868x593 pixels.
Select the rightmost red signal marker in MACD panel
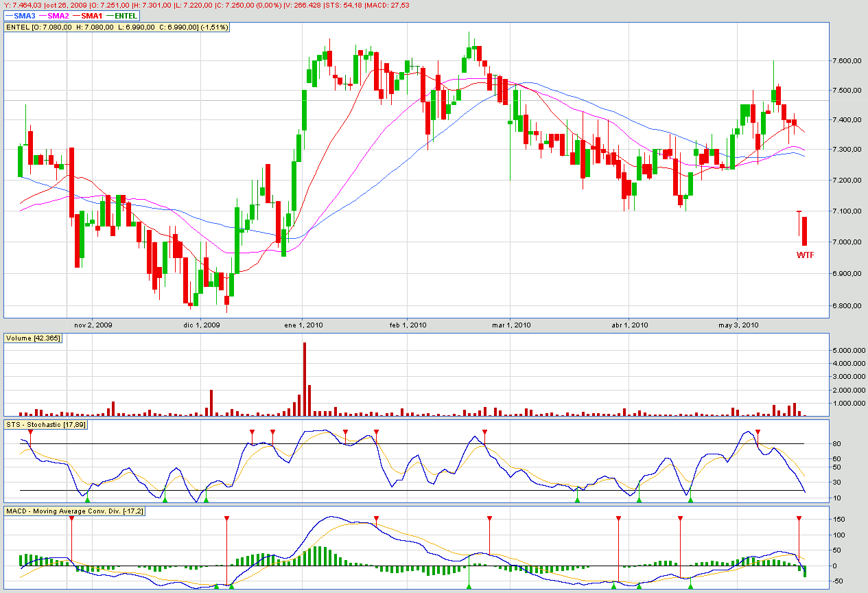(x=799, y=519)
